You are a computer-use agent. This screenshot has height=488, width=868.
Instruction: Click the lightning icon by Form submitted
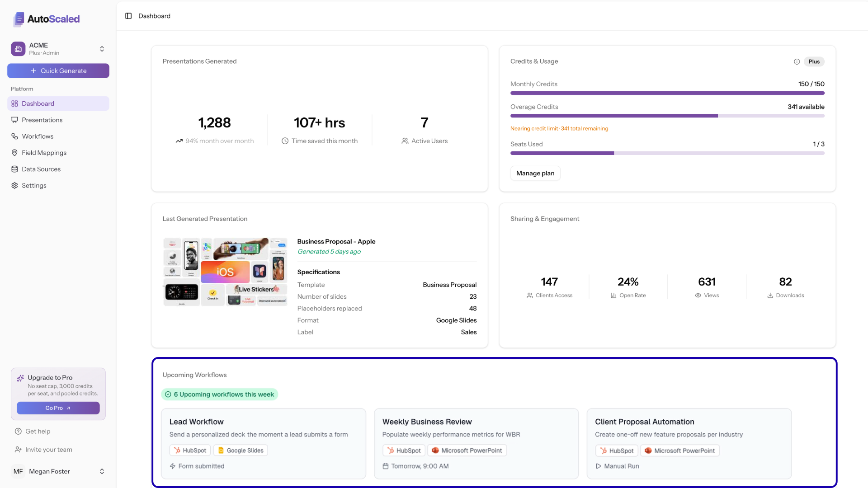(172, 466)
